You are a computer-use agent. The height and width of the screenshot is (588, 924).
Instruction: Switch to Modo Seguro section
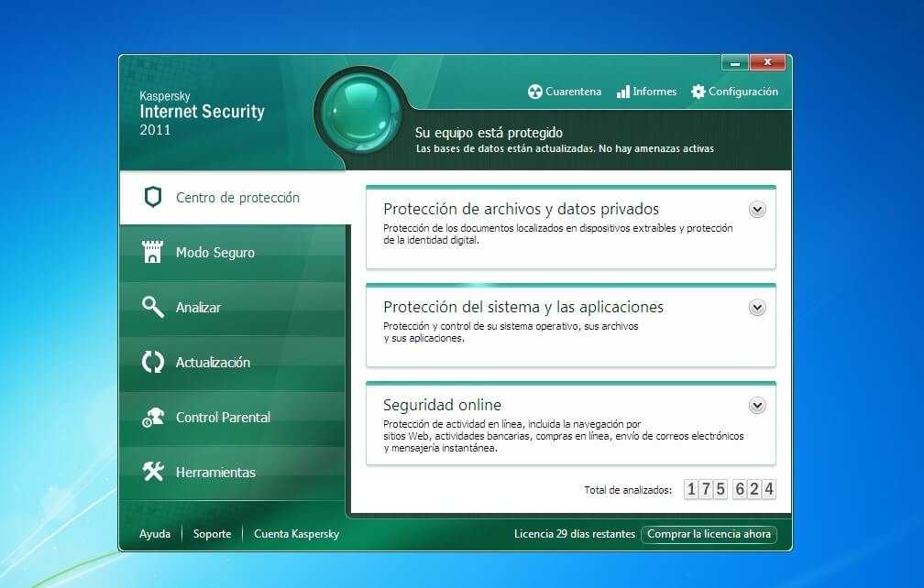click(232, 252)
